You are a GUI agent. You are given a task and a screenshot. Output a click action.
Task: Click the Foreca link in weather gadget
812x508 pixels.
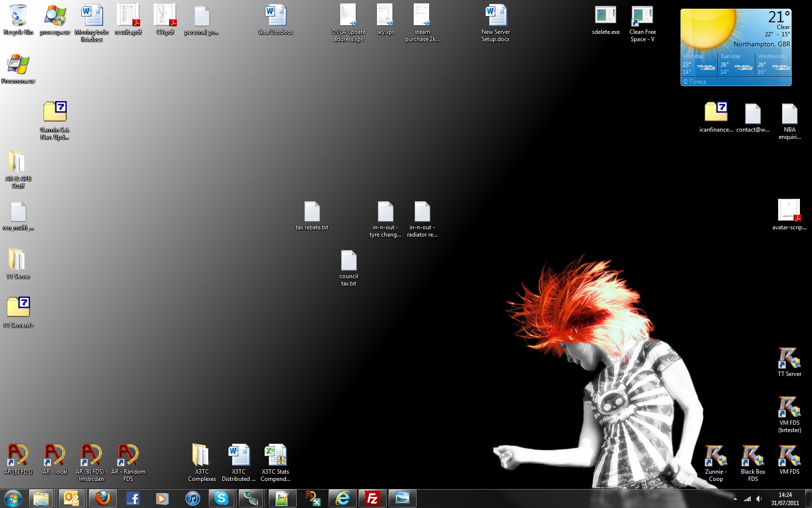[x=697, y=82]
